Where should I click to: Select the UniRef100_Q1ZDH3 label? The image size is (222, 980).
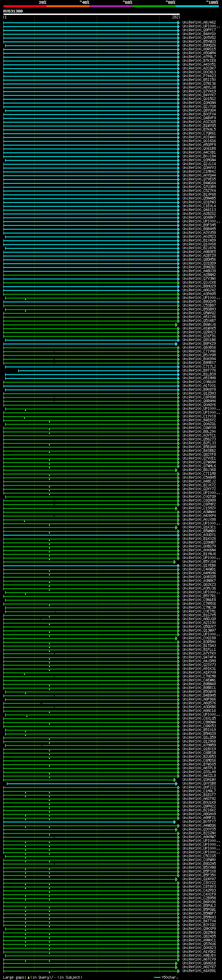click(x=199, y=393)
